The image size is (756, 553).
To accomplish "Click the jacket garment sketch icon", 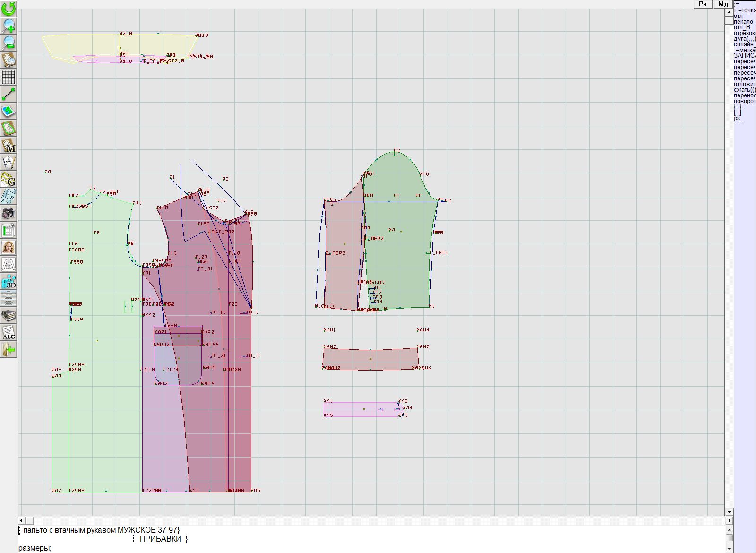I will click(x=9, y=264).
